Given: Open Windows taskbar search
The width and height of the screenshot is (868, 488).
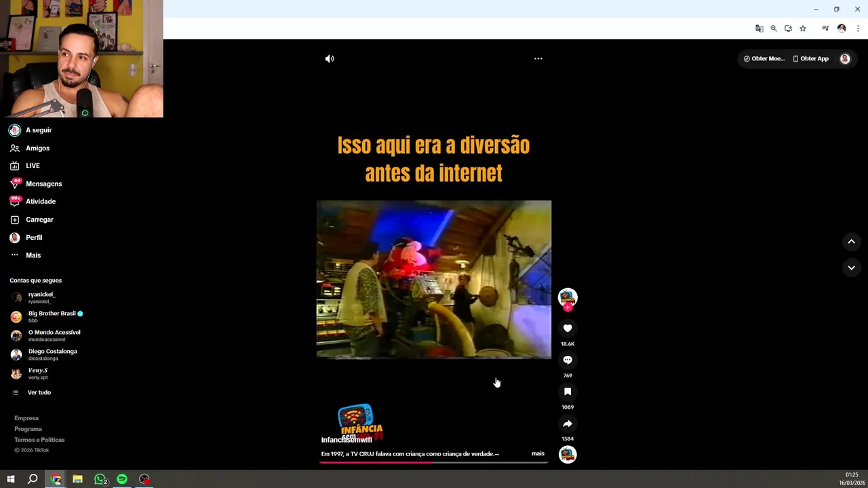Looking at the screenshot, I should 33,479.
